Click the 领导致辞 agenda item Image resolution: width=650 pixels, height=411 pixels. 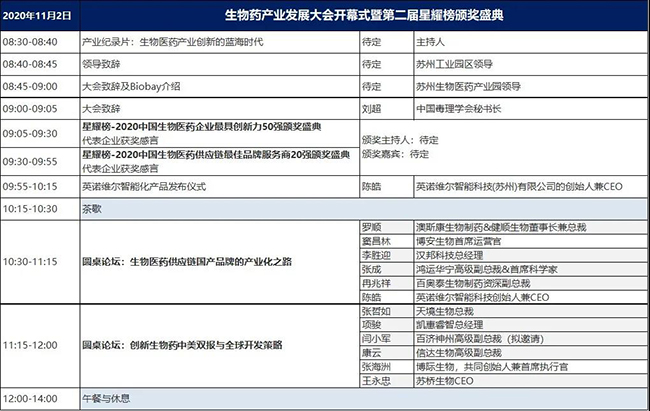pyautogui.click(x=102, y=62)
